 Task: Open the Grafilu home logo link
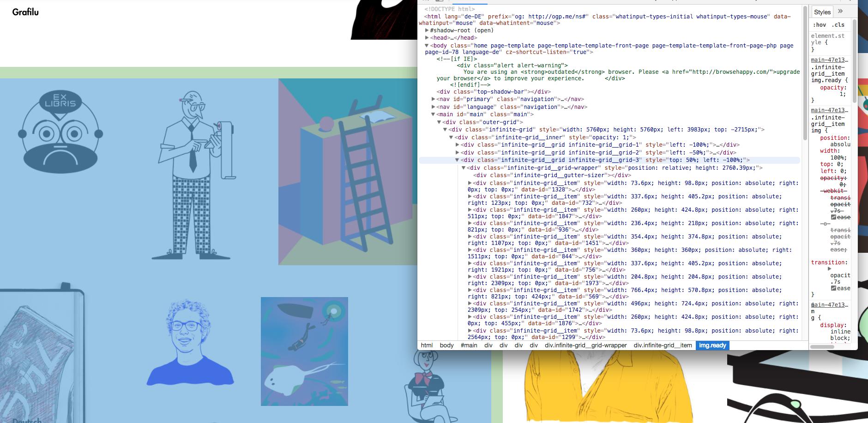click(x=25, y=12)
